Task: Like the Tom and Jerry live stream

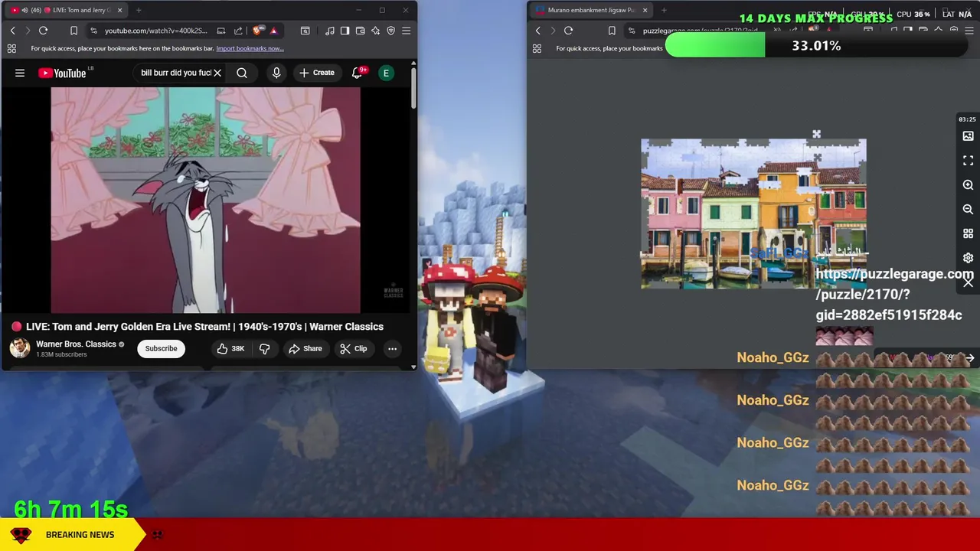Action: click(x=230, y=348)
